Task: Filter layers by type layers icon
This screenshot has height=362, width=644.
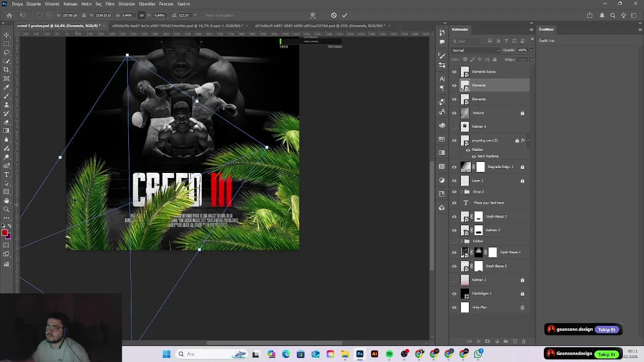Action: pyautogui.click(x=506, y=41)
